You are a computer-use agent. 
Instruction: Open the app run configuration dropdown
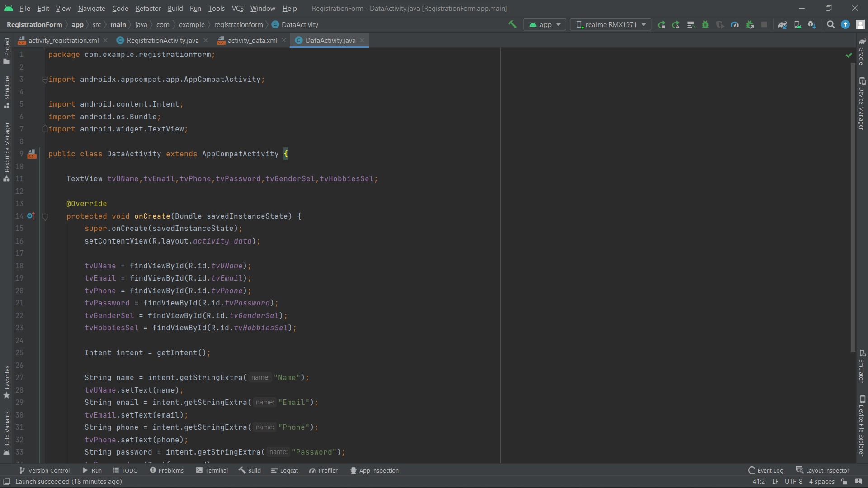(x=545, y=25)
